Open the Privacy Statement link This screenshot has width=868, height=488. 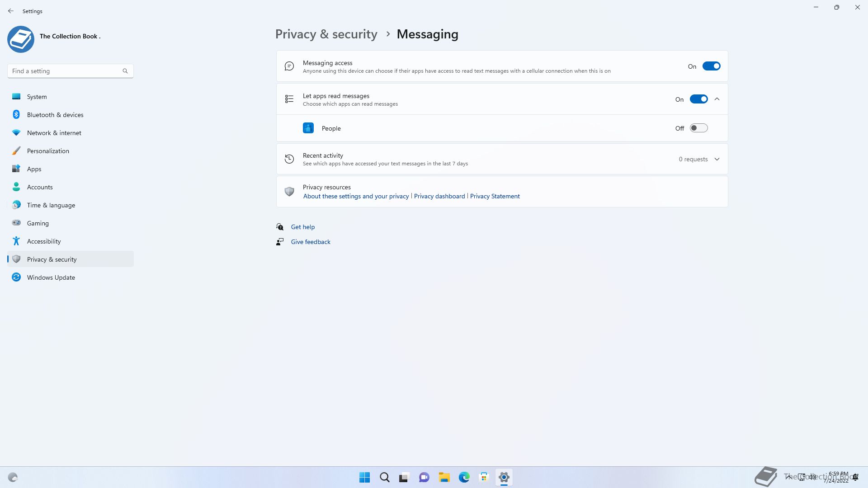point(495,196)
